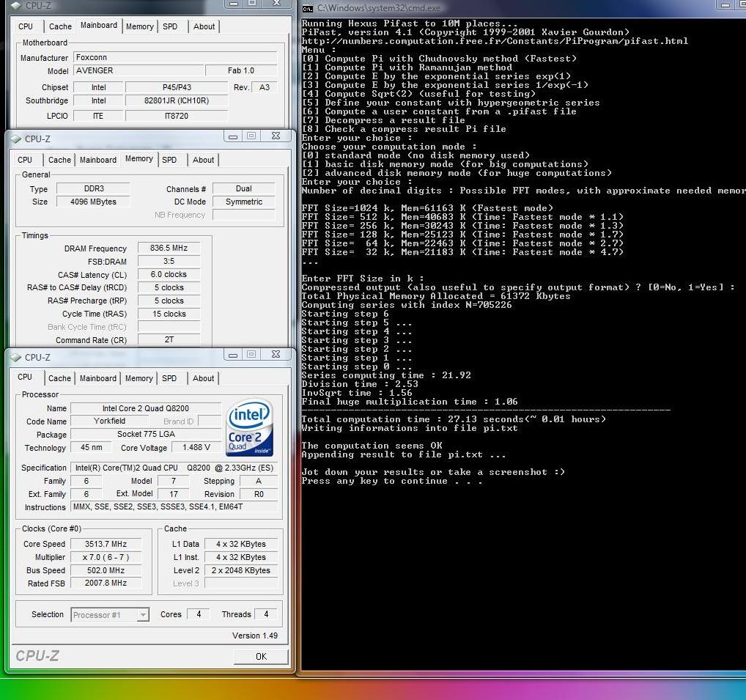The height and width of the screenshot is (700, 746).
Task: Close the top CPU-Z Mainboard window
Action: [276, 4]
